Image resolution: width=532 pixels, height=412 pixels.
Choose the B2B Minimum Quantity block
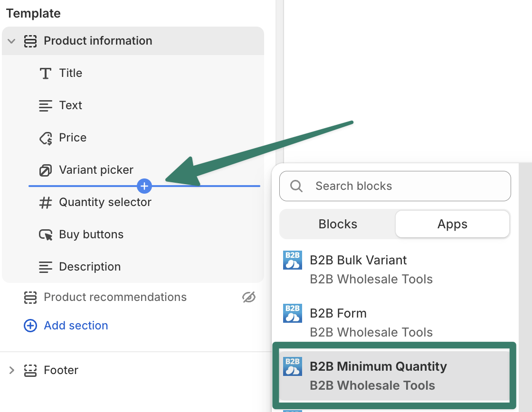click(x=395, y=376)
